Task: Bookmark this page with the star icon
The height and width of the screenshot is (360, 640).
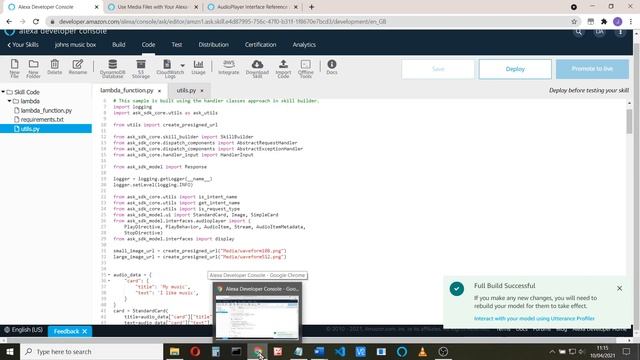Action: pyautogui.click(x=574, y=22)
